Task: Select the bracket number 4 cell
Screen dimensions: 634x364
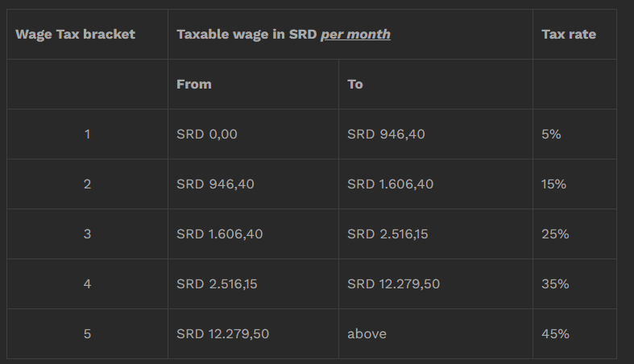Action: 87,284
